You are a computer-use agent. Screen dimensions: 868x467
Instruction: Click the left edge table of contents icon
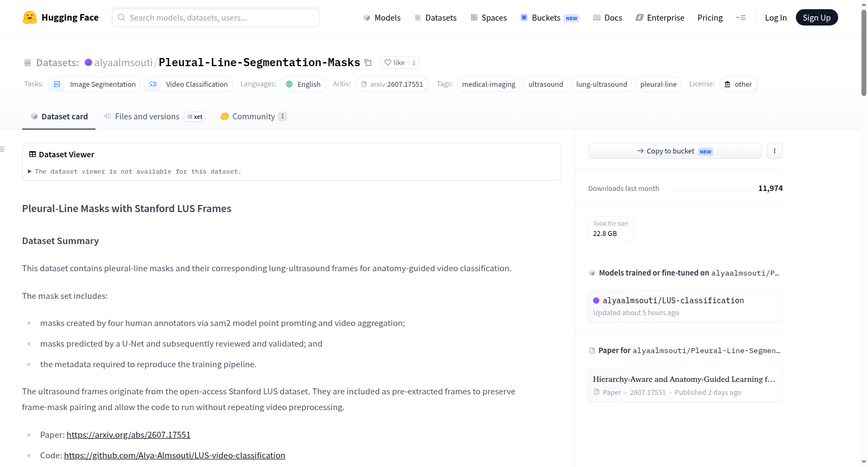tap(2, 149)
